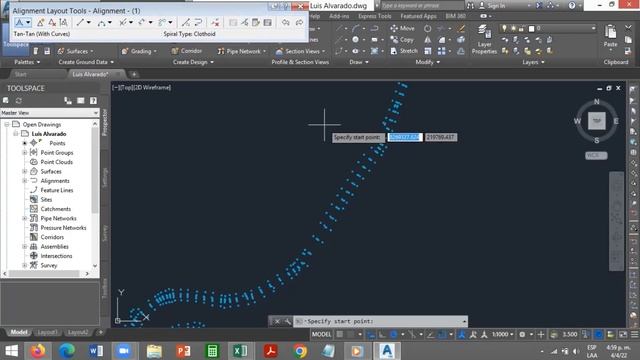
Task: Click the WCS button under ViewCube
Action: [596, 156]
